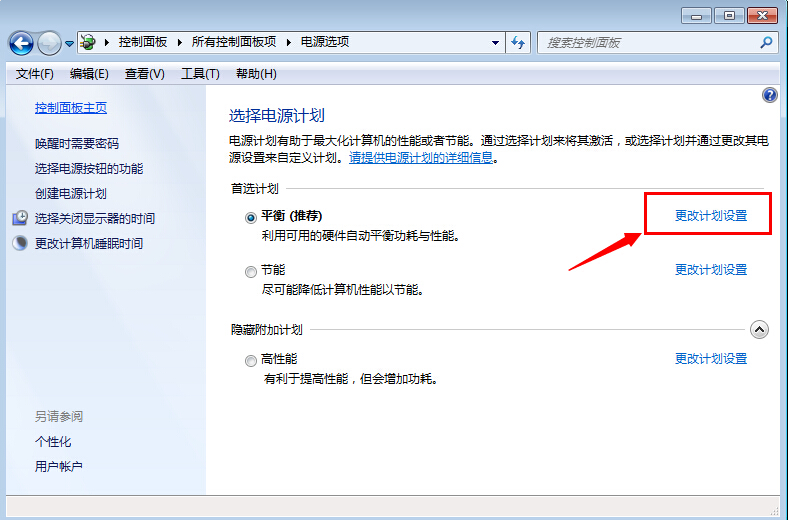
Task: Open 选择电源按钮的功能
Action: pyautogui.click(x=89, y=169)
